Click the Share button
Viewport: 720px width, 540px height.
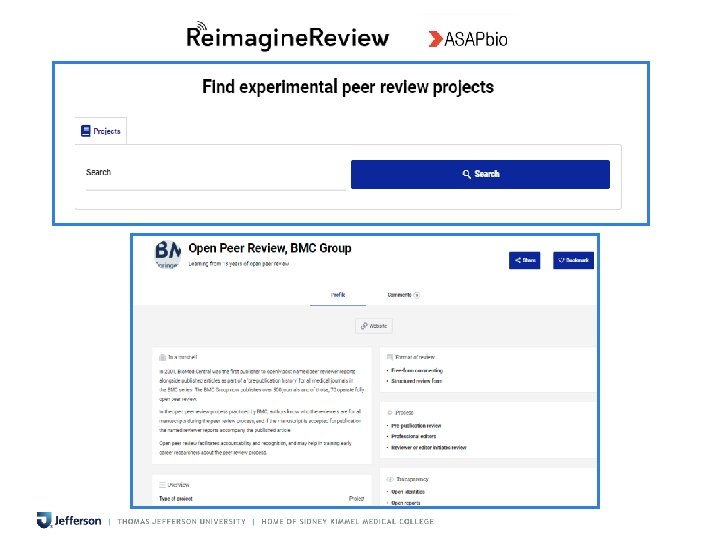[524, 260]
